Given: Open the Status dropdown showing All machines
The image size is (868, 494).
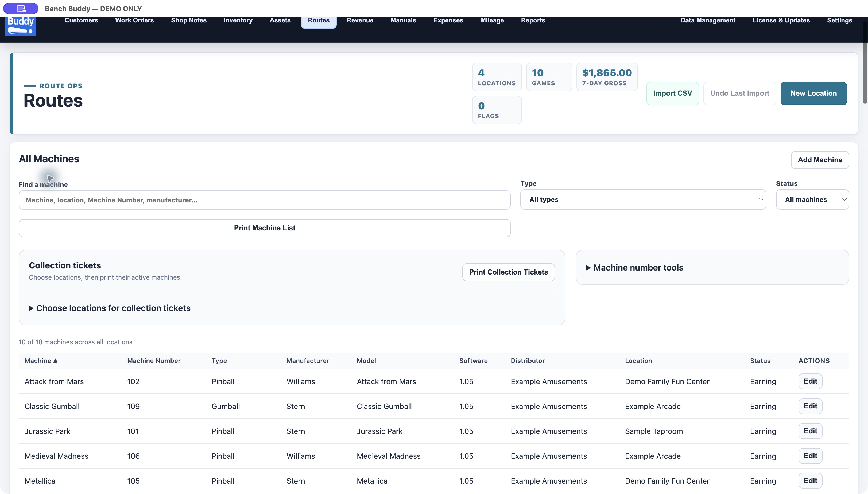Looking at the screenshot, I should 812,199.
